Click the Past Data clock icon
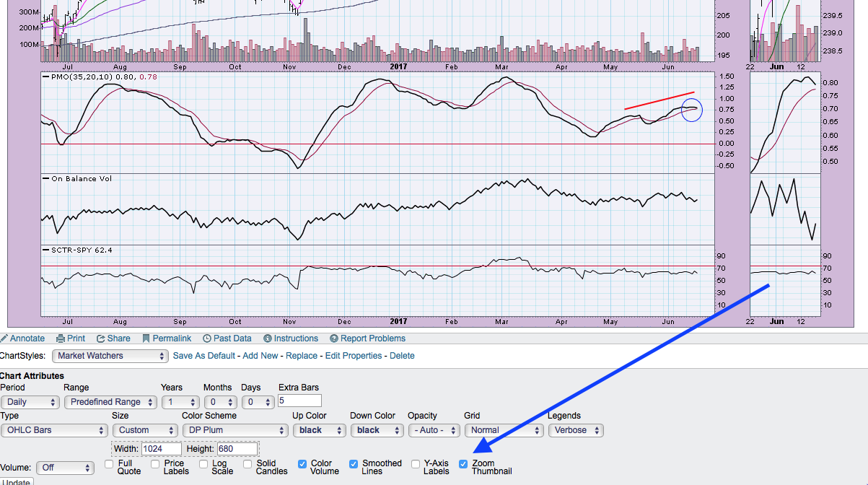The height and width of the screenshot is (485, 868). (207, 338)
